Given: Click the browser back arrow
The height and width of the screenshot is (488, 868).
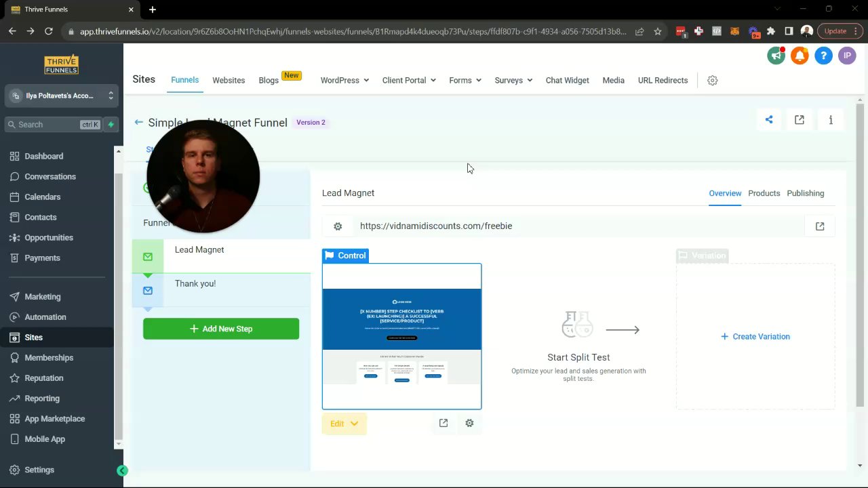Looking at the screenshot, I should click(12, 31).
